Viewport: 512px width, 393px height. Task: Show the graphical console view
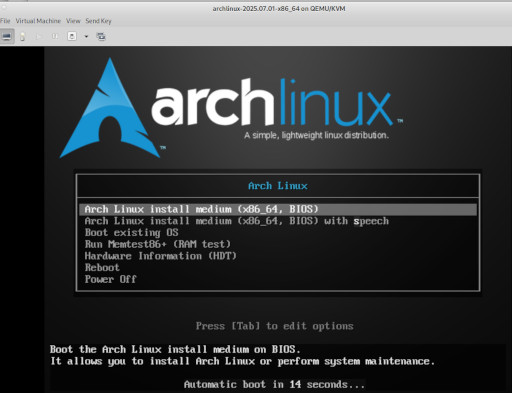(7, 36)
